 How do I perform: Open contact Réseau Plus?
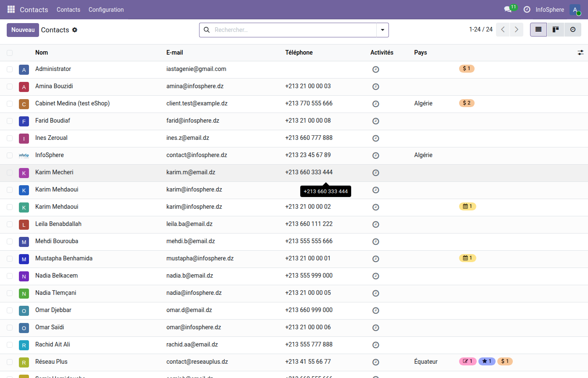coord(51,361)
